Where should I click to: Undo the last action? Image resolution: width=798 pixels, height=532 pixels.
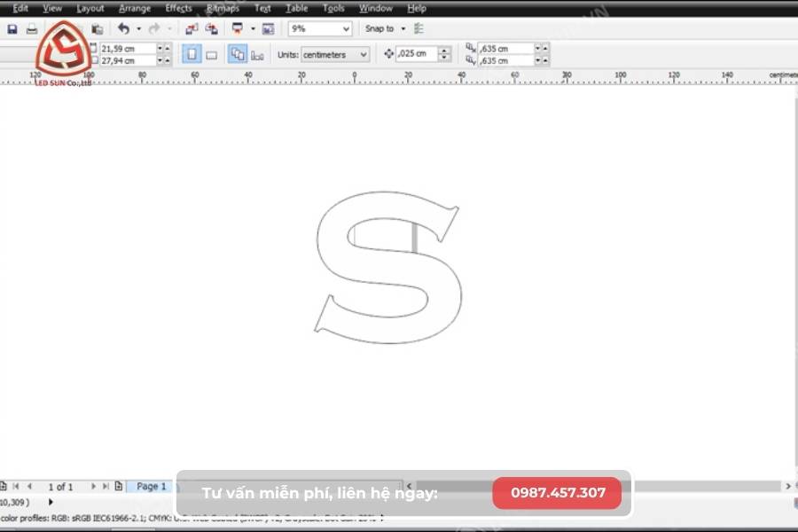(124, 28)
